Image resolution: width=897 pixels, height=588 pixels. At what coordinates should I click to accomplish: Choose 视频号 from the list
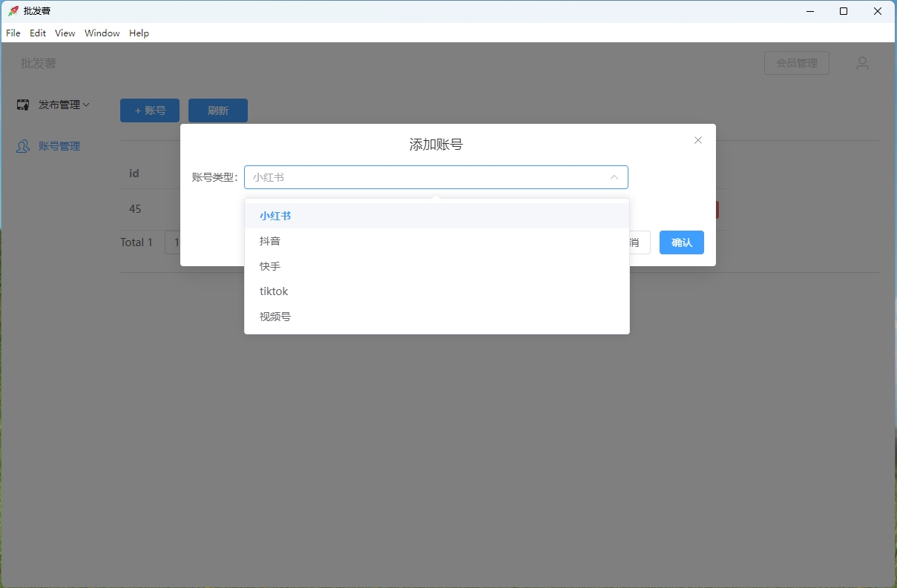point(437,317)
